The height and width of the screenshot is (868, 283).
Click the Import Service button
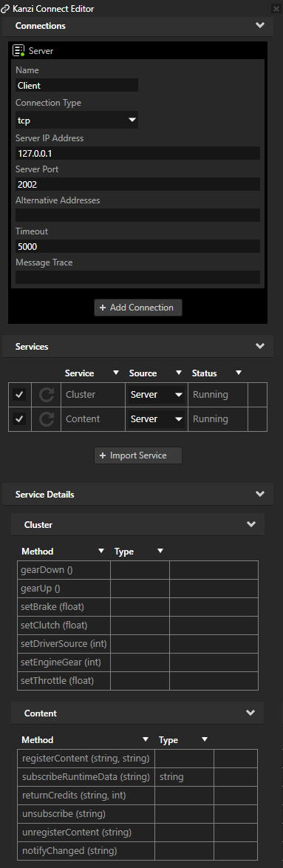tap(138, 455)
